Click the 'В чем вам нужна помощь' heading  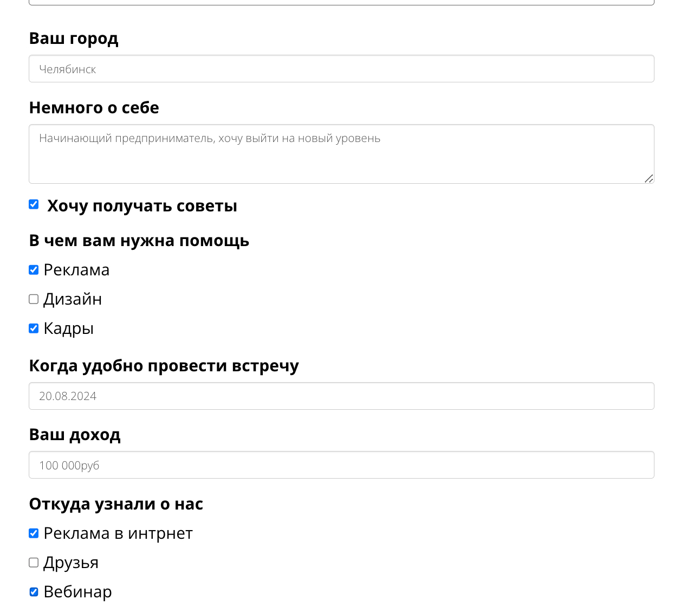pos(139,241)
